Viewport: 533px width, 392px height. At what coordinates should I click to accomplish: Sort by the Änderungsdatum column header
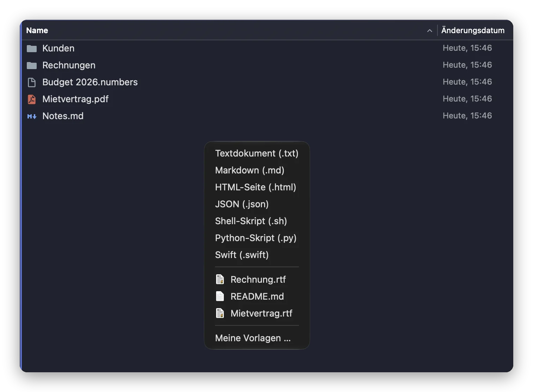(473, 30)
